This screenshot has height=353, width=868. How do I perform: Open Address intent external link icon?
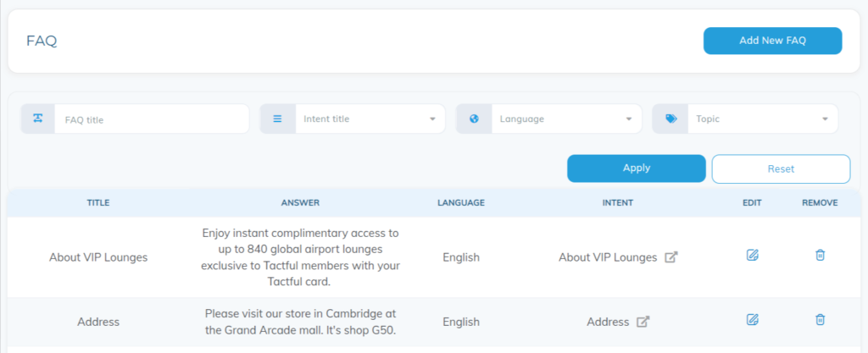(643, 322)
